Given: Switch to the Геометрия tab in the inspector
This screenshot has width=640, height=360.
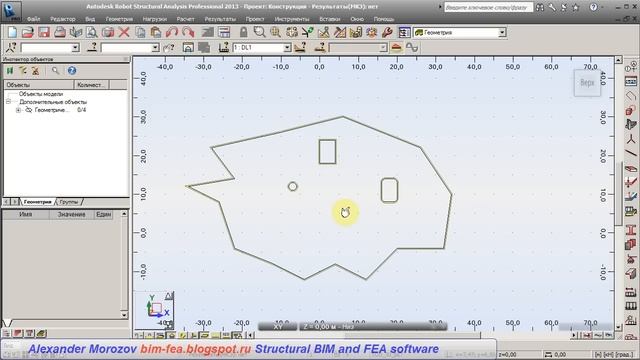Looking at the screenshot, I should (38, 202).
